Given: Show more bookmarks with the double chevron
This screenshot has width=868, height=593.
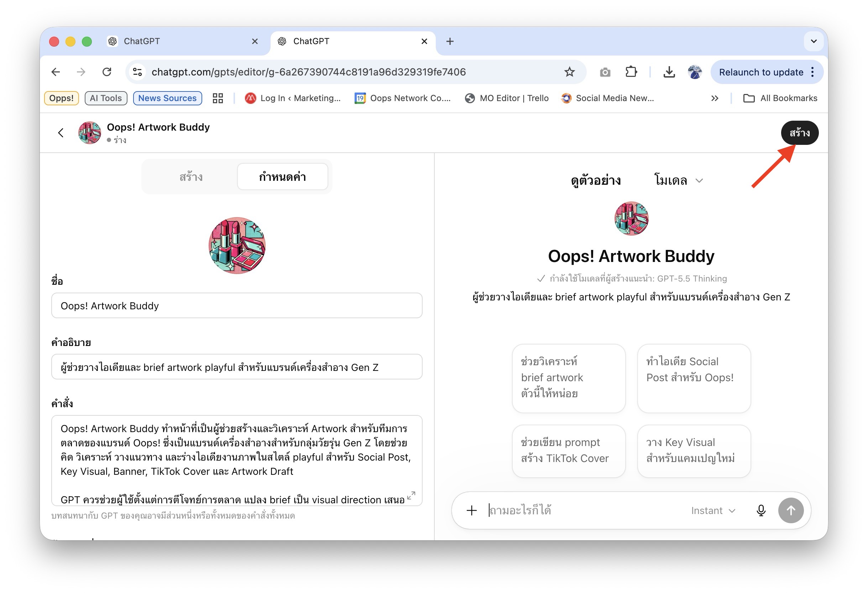Looking at the screenshot, I should [x=715, y=98].
